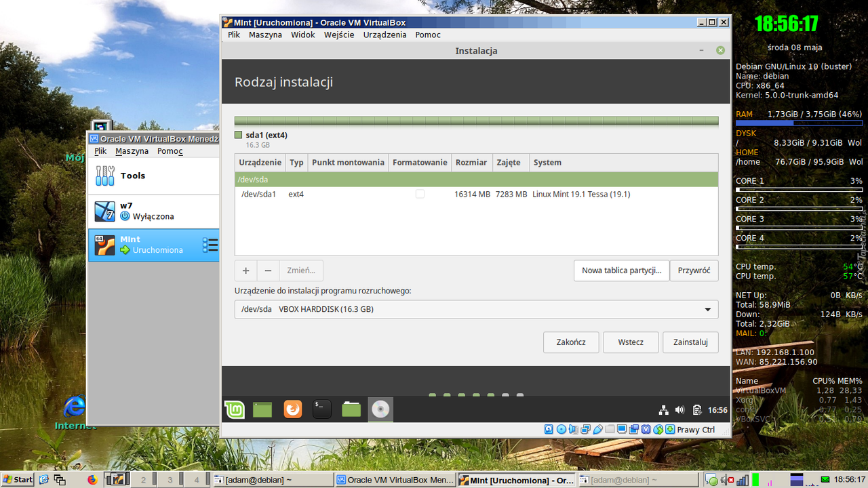Click the host Start button
This screenshot has height=488, width=868.
point(18,480)
